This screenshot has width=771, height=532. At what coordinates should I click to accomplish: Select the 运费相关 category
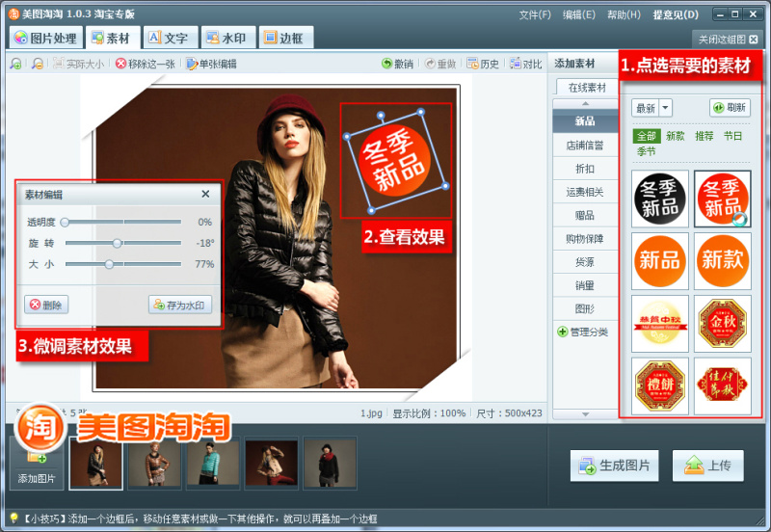coord(585,192)
